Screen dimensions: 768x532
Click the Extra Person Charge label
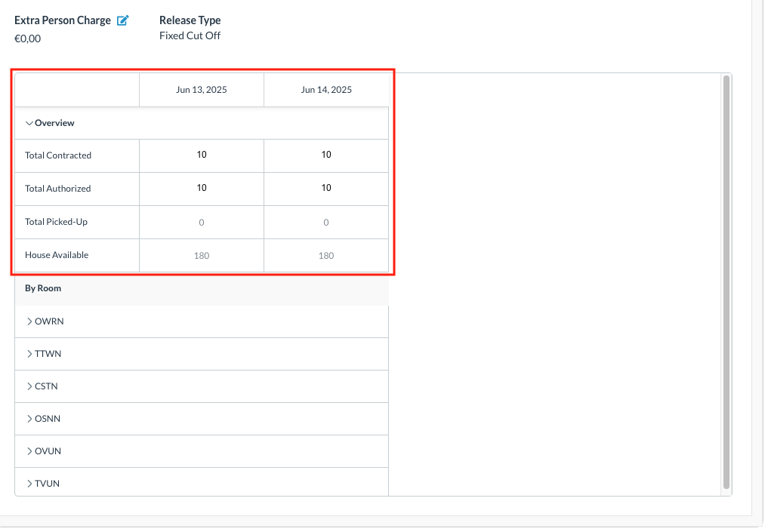[63, 20]
